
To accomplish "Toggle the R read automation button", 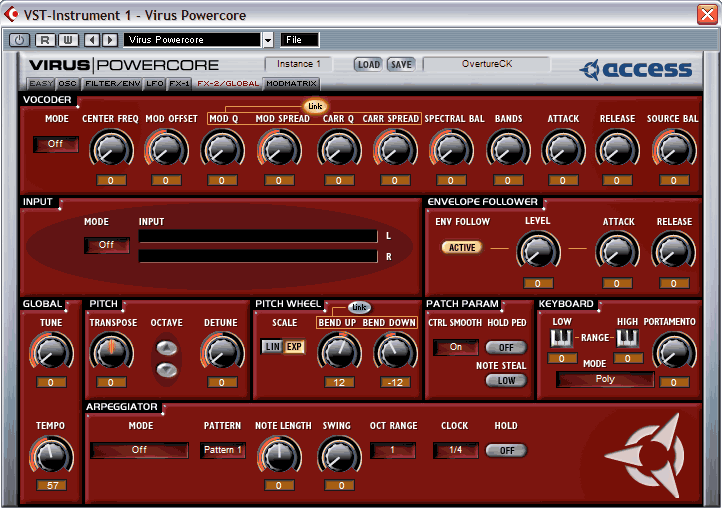I will [45, 40].
